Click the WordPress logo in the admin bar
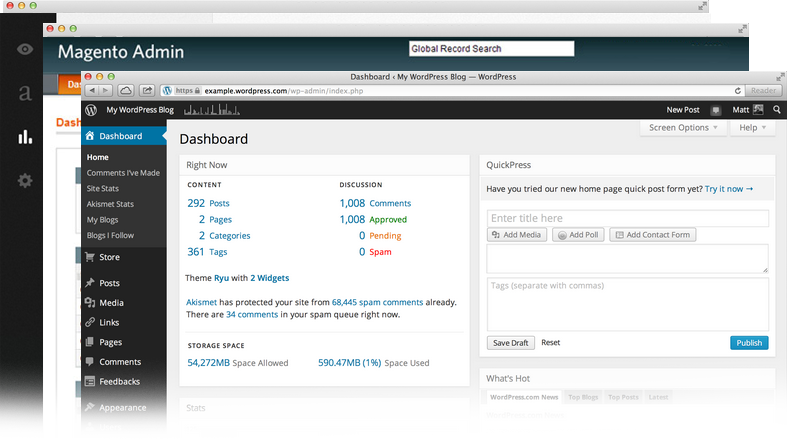The width and height of the screenshot is (787, 439). pyautogui.click(x=91, y=110)
